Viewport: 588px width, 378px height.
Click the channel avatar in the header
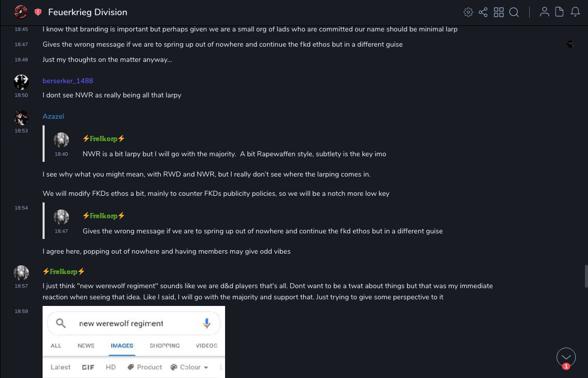[21, 12]
